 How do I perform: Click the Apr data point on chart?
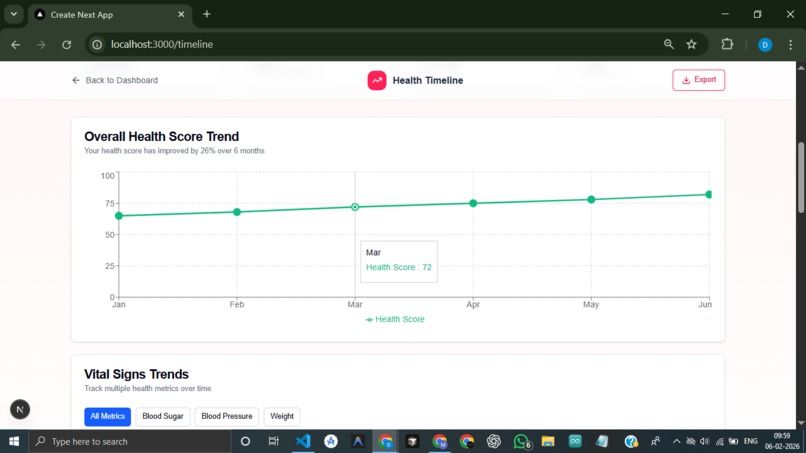tap(473, 203)
